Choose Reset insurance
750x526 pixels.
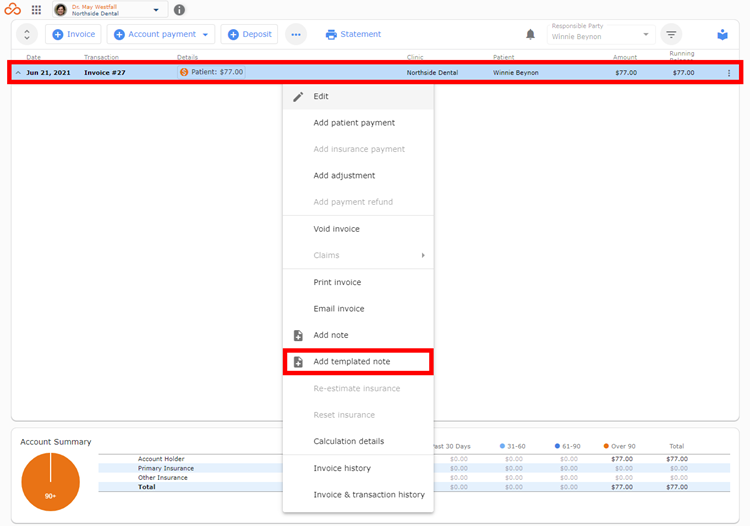click(358, 415)
